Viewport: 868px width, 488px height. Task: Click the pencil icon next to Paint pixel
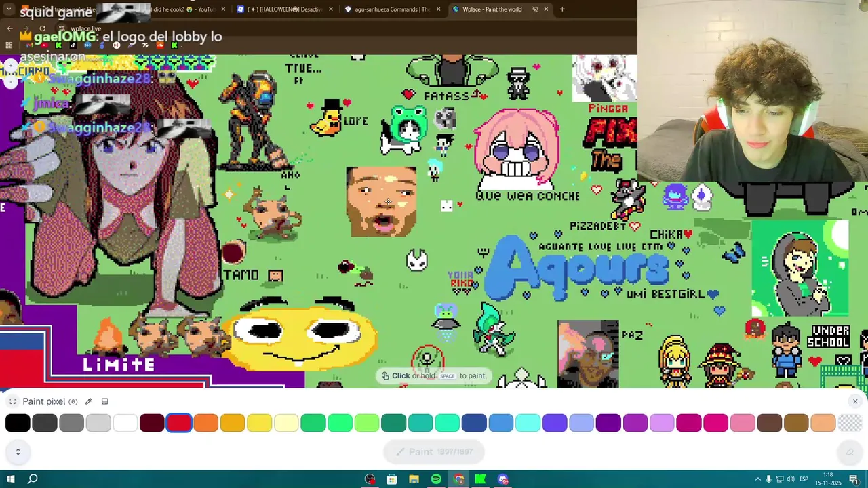coord(88,401)
